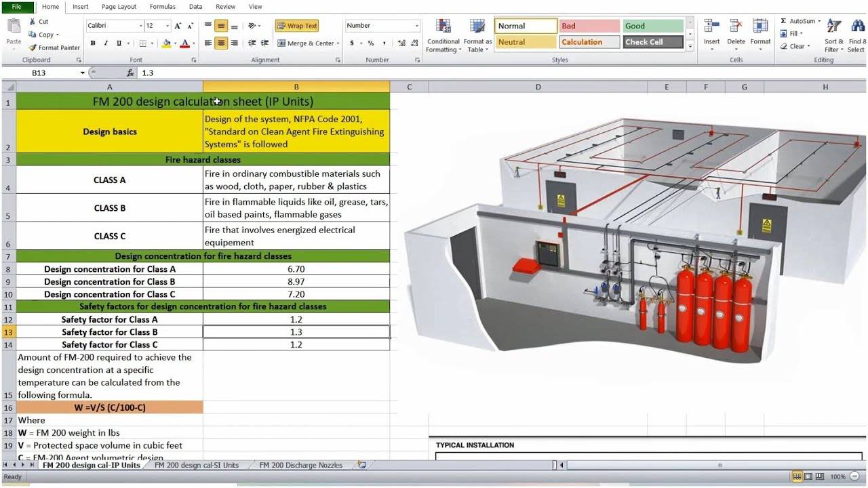
Task: Open the Merge & Center dropdown arrow
Action: pos(338,43)
